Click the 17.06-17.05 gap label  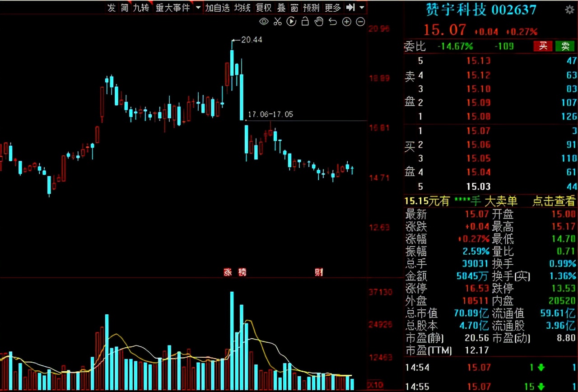270,114
